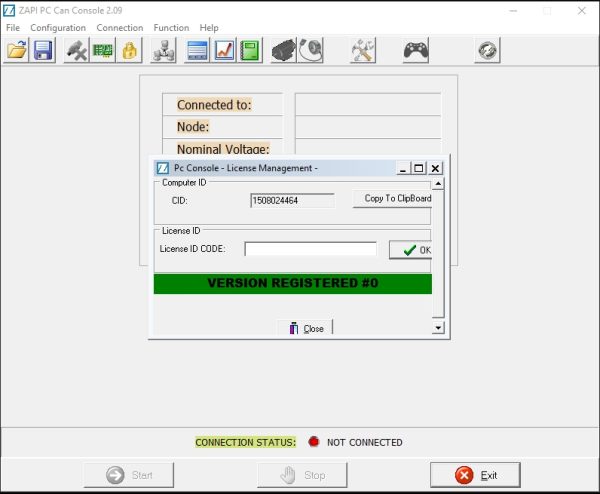Viewport: 600px width, 494px height.
Task: Click the round refresh icon in toolbar
Action: pos(487,50)
